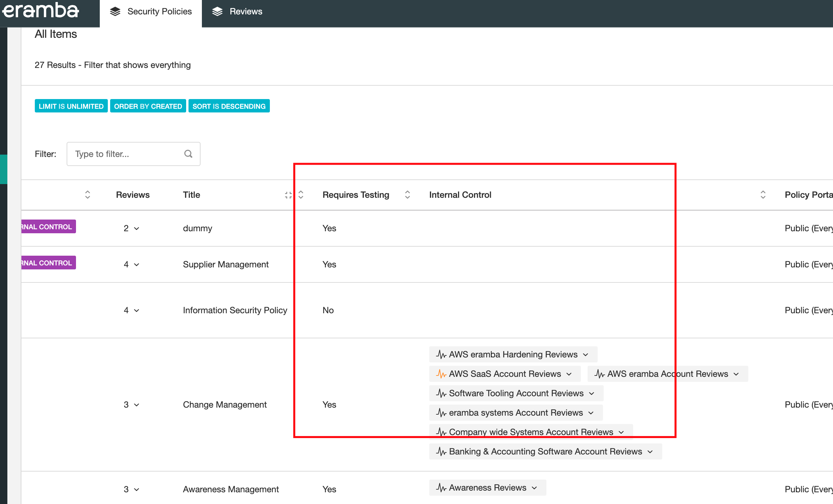
Task: Click the magnifier icon in filter field
Action: pos(188,154)
